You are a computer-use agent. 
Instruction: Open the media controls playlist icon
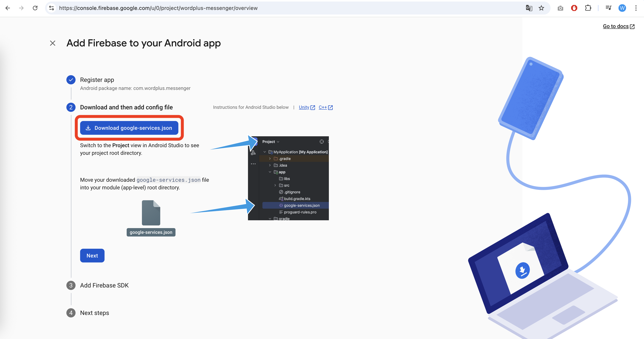click(x=609, y=8)
